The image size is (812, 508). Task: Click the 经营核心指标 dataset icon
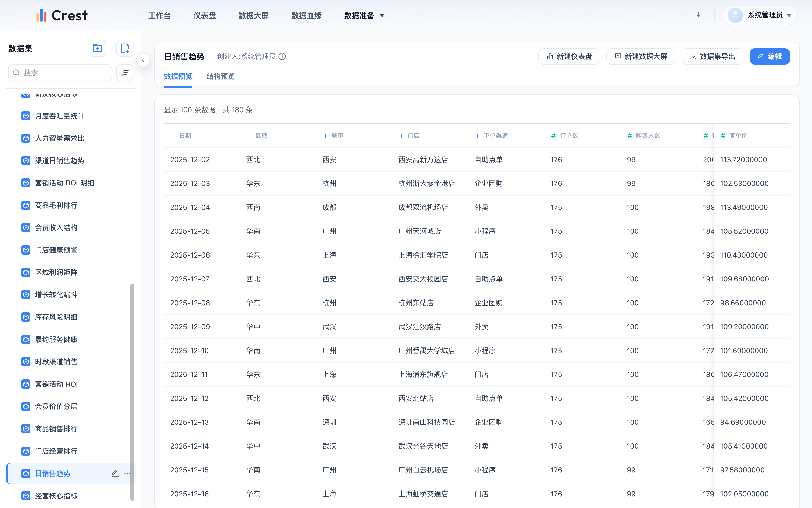pyautogui.click(x=26, y=496)
